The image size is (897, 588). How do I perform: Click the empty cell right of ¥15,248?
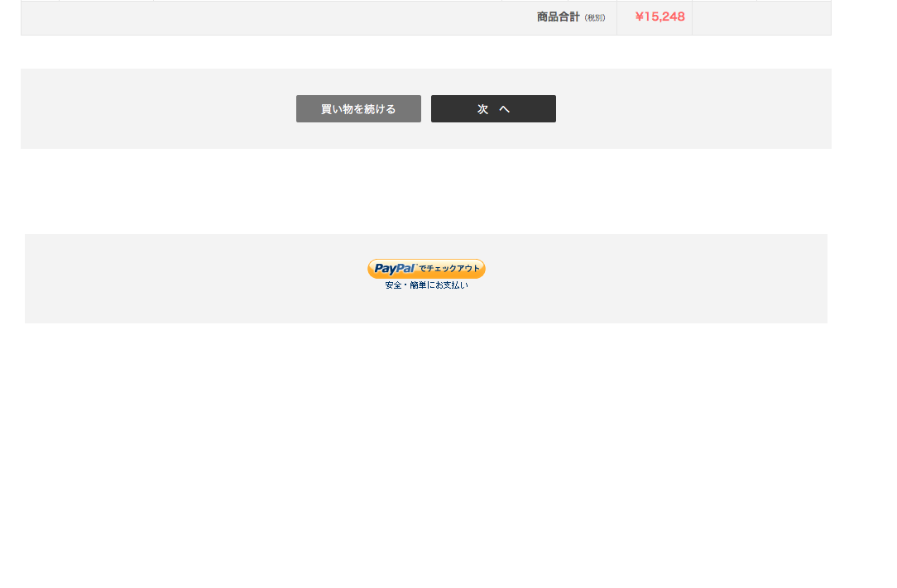[x=761, y=17]
